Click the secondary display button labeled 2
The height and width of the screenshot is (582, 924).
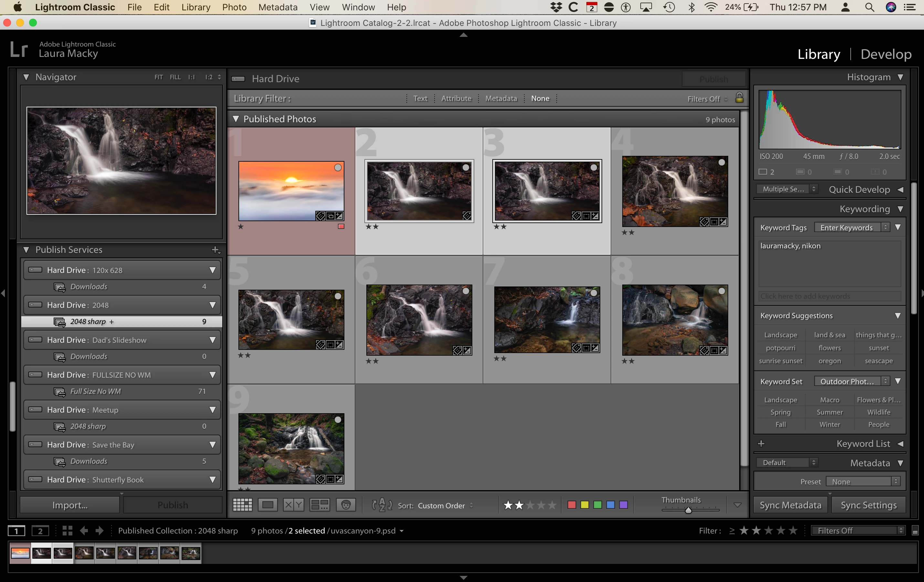coord(40,531)
